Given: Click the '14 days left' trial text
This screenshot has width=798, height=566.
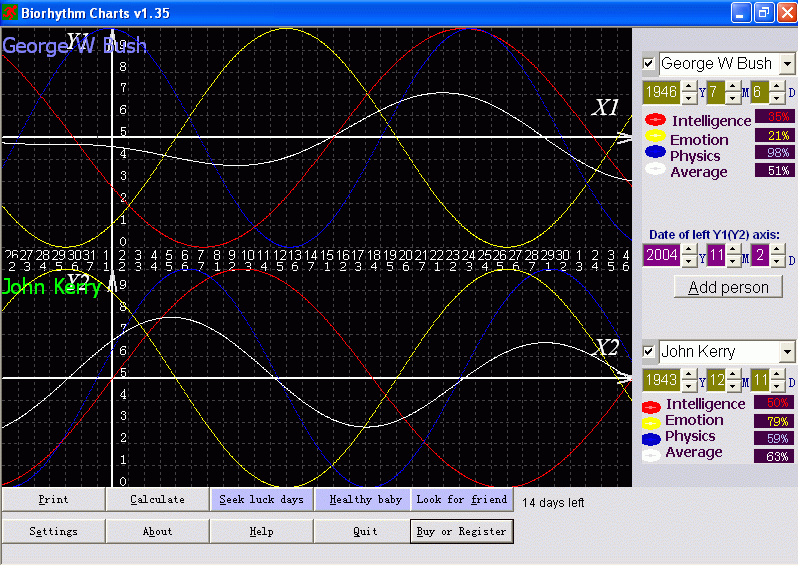Looking at the screenshot, I should [x=553, y=503].
